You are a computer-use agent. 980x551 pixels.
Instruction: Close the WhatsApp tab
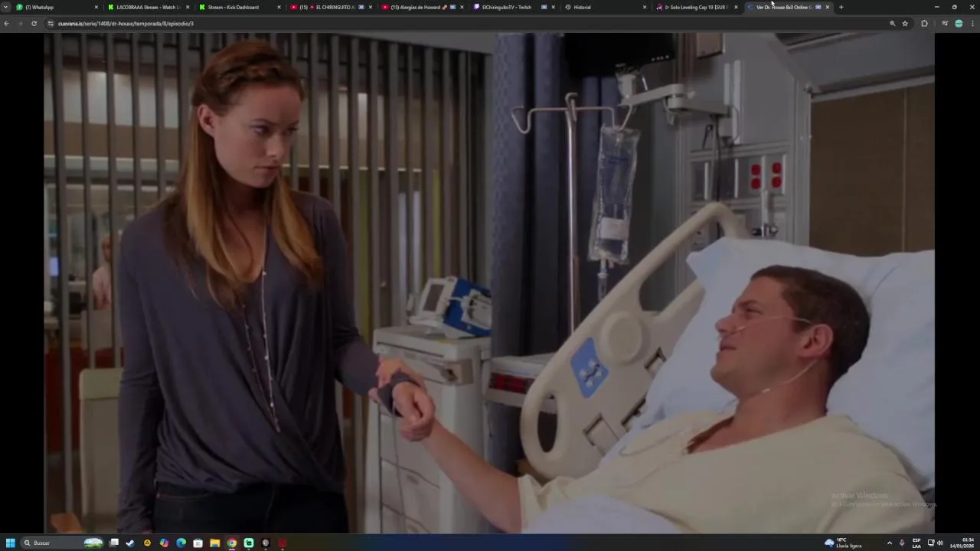[96, 7]
